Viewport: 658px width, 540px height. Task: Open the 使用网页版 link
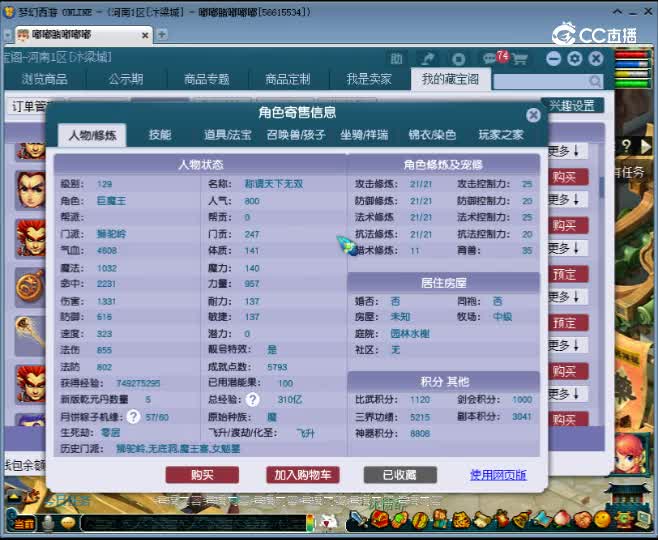(x=498, y=475)
